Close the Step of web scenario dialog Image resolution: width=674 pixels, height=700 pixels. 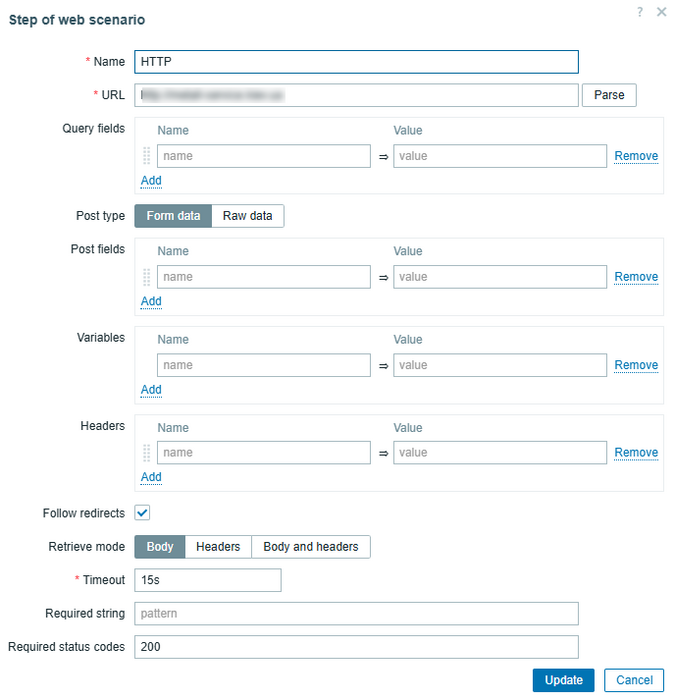coord(661,12)
